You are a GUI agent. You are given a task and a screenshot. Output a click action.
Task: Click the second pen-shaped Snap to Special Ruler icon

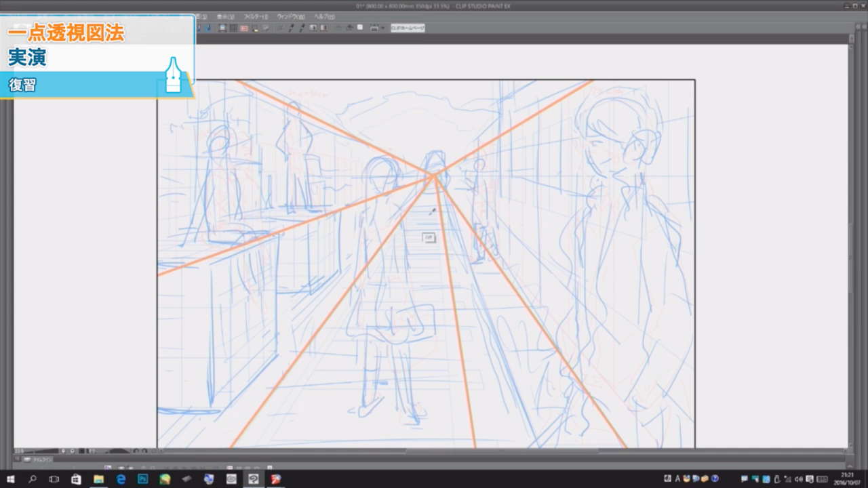coord(302,28)
